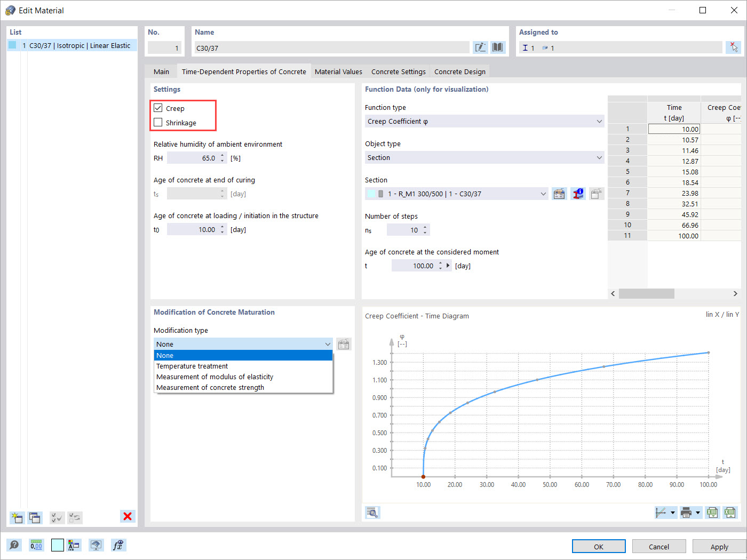The height and width of the screenshot is (560, 747).
Task: Open the Object type dropdown
Action: (x=484, y=158)
